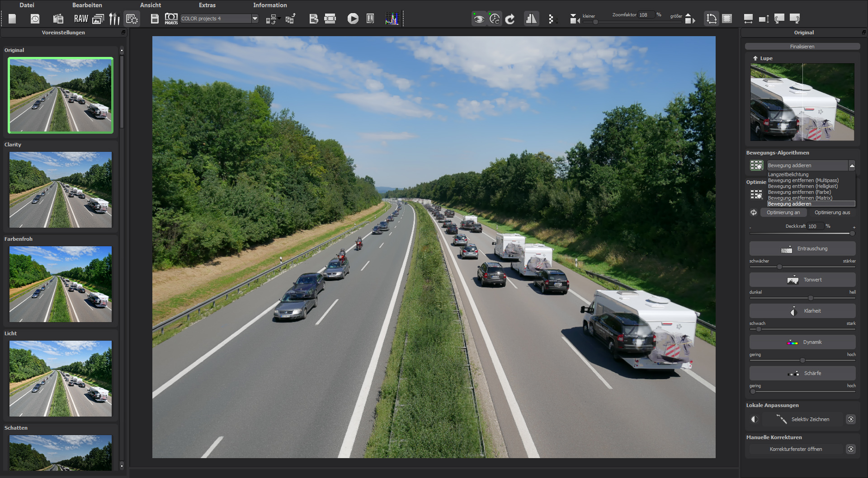The width and height of the screenshot is (868, 478).
Task: Click the Dynamik button
Action: tap(802, 342)
